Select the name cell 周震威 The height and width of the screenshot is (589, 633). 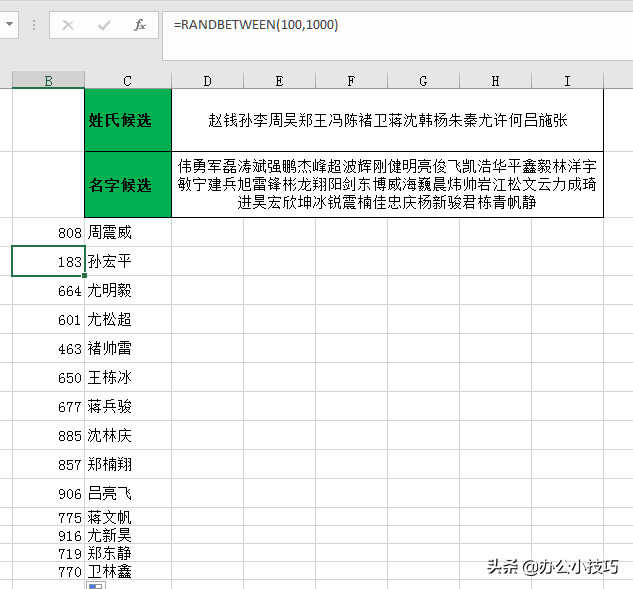(128, 232)
